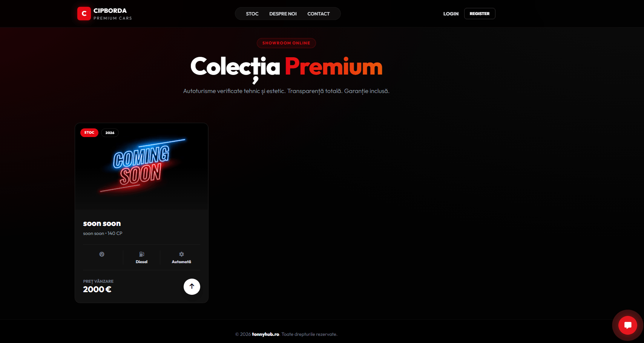Click the up arrow button on car card

pos(192,287)
